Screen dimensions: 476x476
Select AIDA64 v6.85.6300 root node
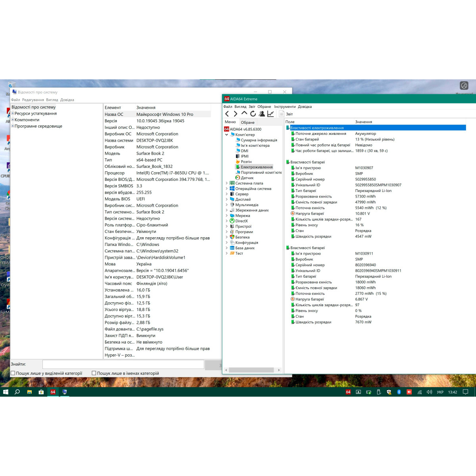(246, 129)
